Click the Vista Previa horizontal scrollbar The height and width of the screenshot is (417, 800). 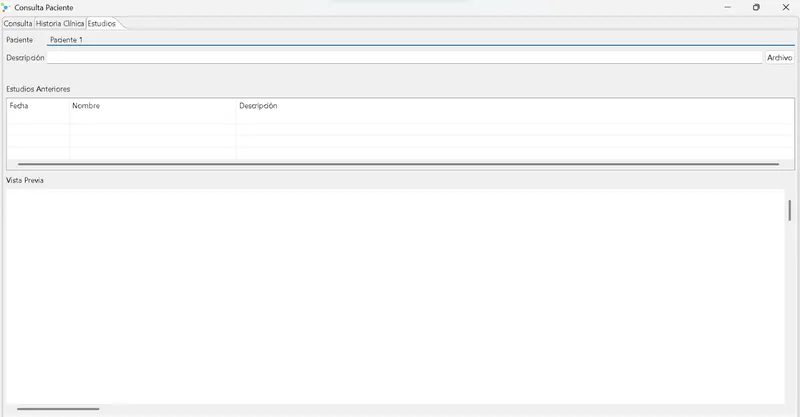[58, 409]
